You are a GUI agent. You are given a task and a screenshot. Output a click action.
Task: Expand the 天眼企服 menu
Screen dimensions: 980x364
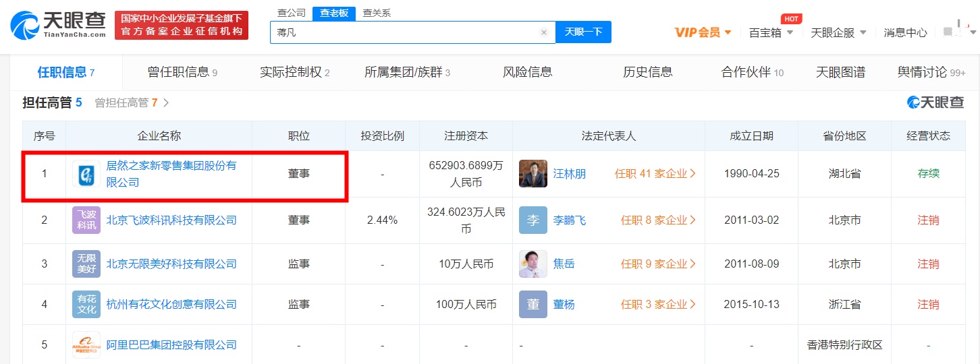coord(839,32)
